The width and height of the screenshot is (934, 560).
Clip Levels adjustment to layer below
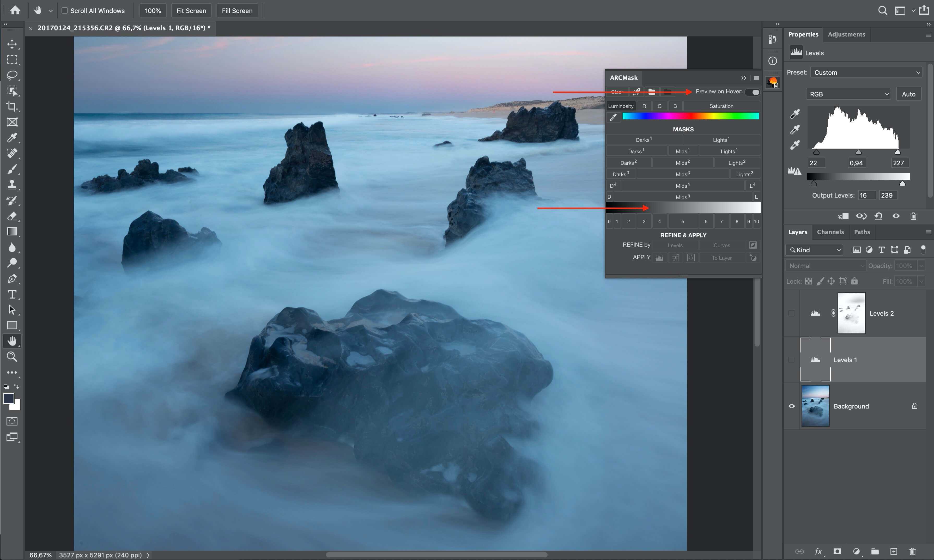[x=843, y=216]
